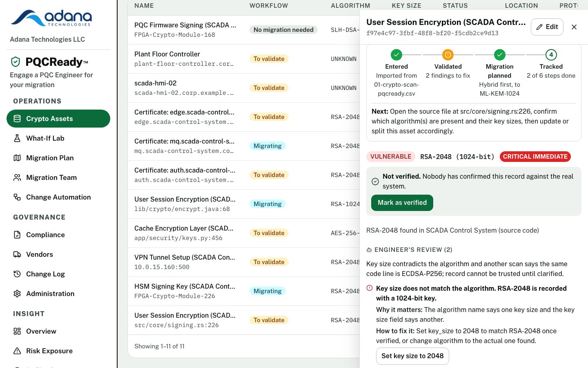Click the asset ID f97e4c97 text
The width and height of the screenshot is (588, 368).
[432, 33]
